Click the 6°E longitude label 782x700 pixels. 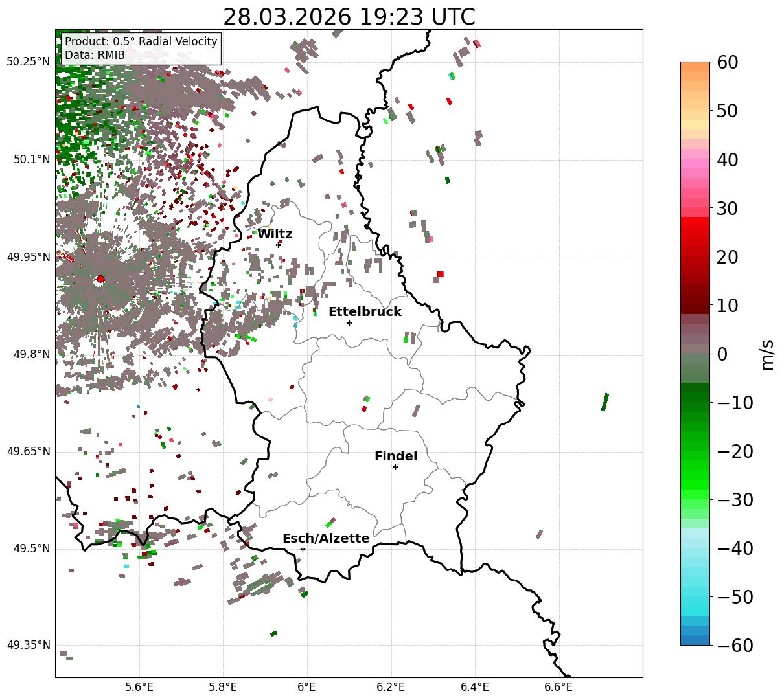[307, 686]
